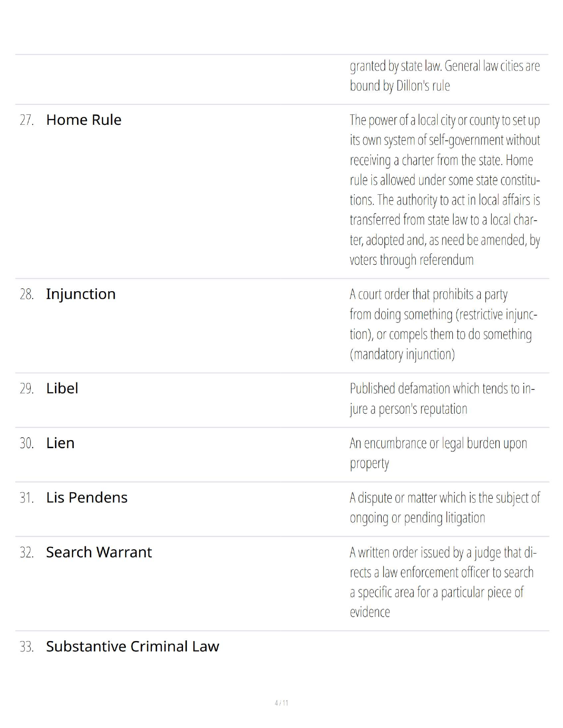Click the item number 27
The height and width of the screenshot is (728, 563).
click(x=26, y=121)
